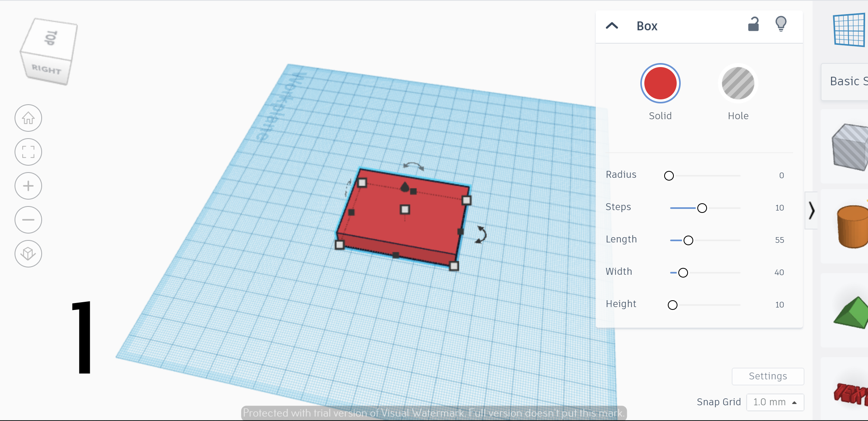Zoom in with the plus icon

point(28,186)
